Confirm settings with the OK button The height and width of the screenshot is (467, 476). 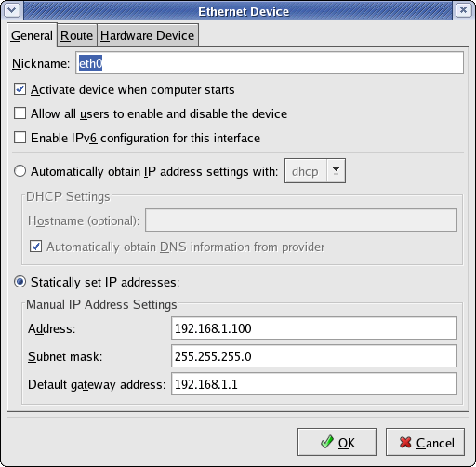coord(337,442)
